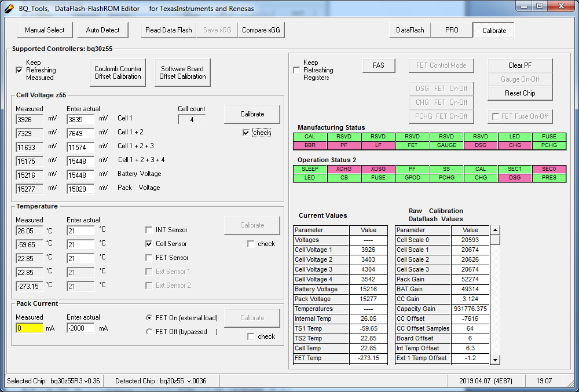
Task: Select FET On (external load) option
Action: point(149,318)
